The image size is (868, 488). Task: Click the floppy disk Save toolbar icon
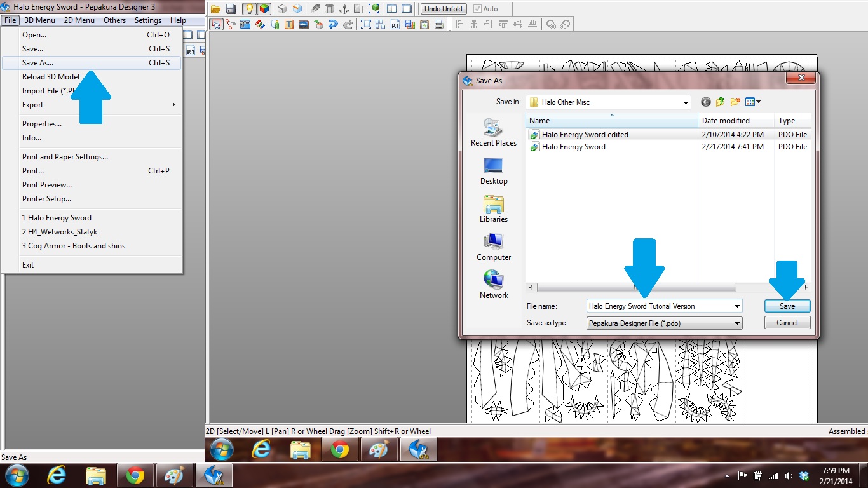click(231, 9)
